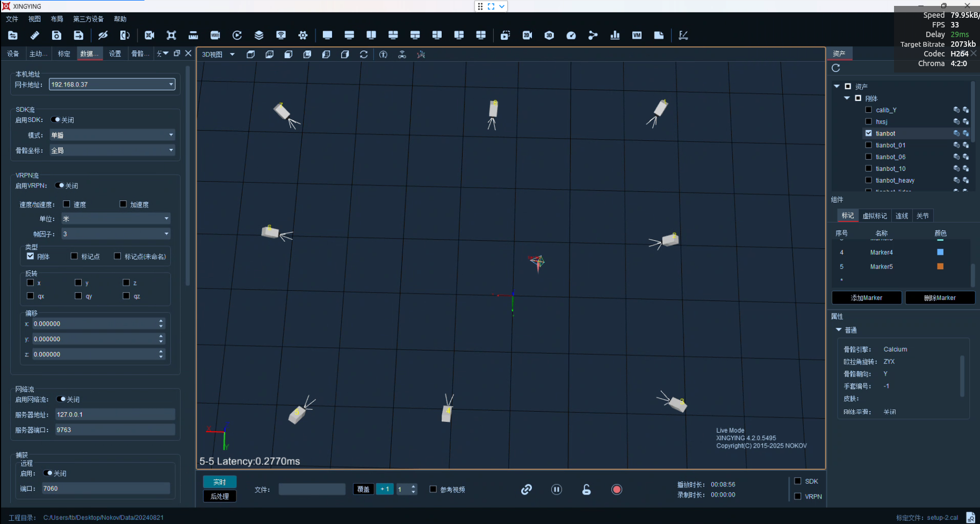Click the VM icon in the toolbar
Screen dimensions: 980x524
coord(637,35)
